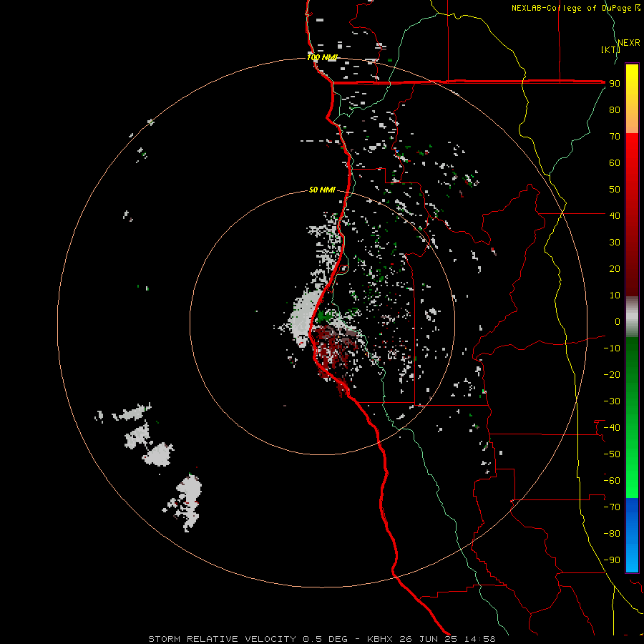Click the -30 value on velocity scale
This screenshot has width=644, height=644.
tap(612, 401)
